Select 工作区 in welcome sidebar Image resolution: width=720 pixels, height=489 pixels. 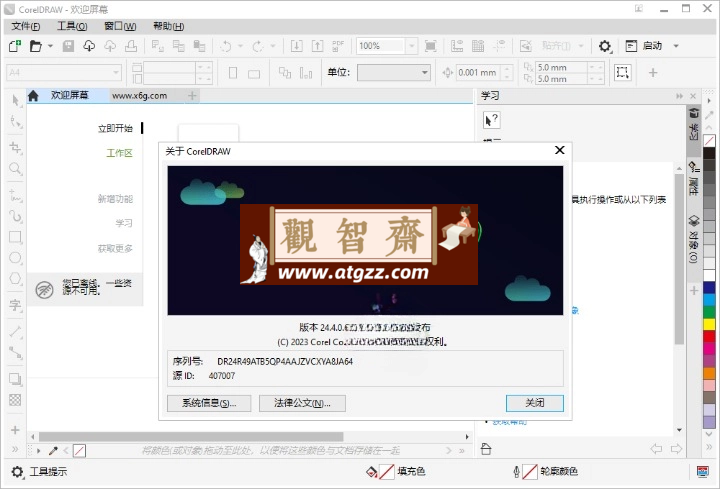coord(119,153)
